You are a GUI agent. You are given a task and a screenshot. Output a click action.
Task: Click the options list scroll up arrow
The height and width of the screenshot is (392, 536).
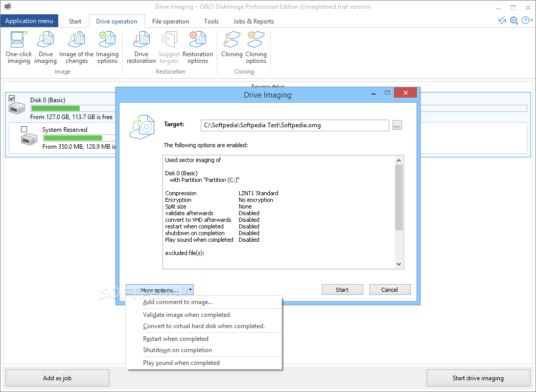coord(399,160)
